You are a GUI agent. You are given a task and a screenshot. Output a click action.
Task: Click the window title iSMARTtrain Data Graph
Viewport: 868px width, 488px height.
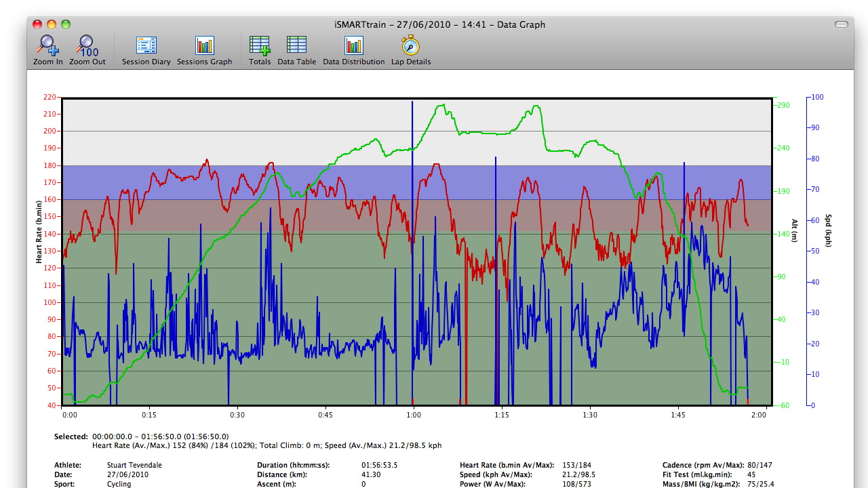[x=439, y=24]
